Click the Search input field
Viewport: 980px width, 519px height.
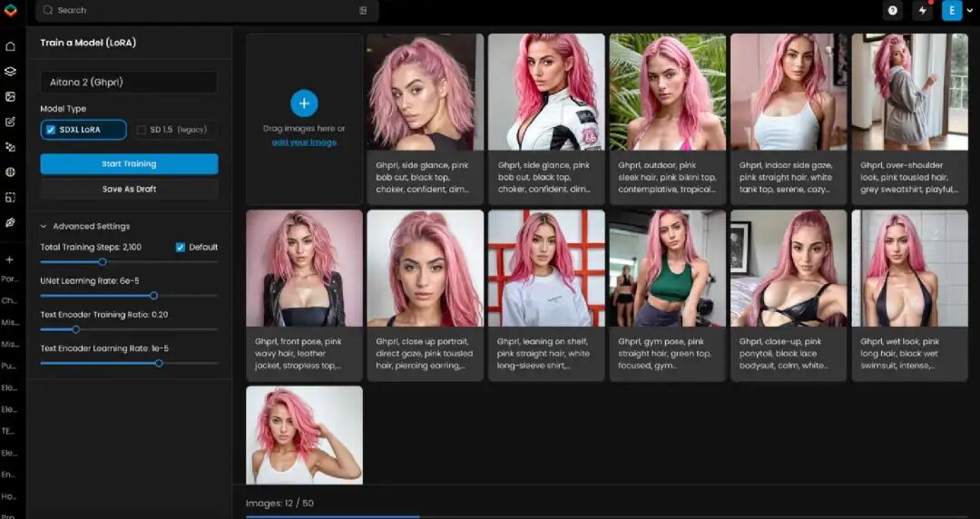(207, 11)
